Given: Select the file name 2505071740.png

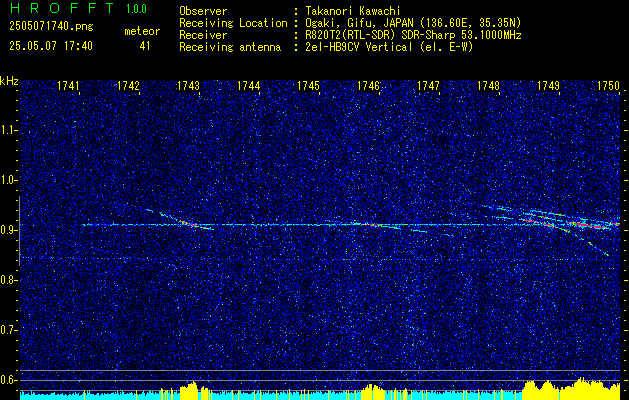Looking at the screenshot, I should coord(51,27).
